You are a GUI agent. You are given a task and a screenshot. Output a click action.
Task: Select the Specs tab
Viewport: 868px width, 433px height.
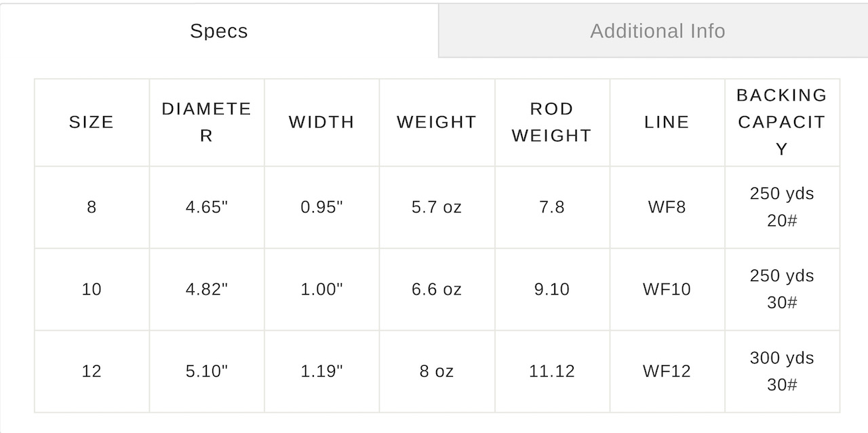click(x=218, y=31)
